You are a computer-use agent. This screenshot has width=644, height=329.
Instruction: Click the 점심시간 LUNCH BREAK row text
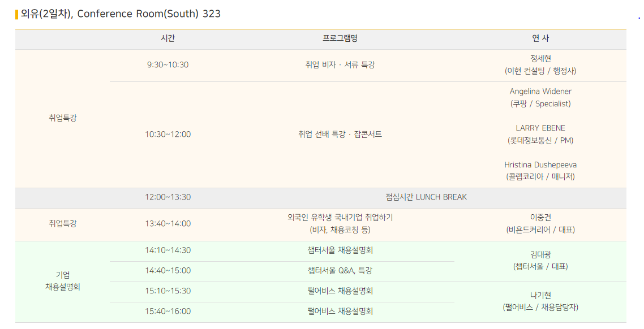coord(426,197)
